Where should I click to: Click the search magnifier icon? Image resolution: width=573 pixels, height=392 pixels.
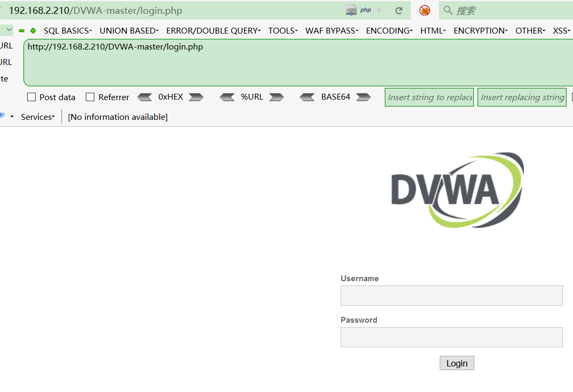(448, 10)
